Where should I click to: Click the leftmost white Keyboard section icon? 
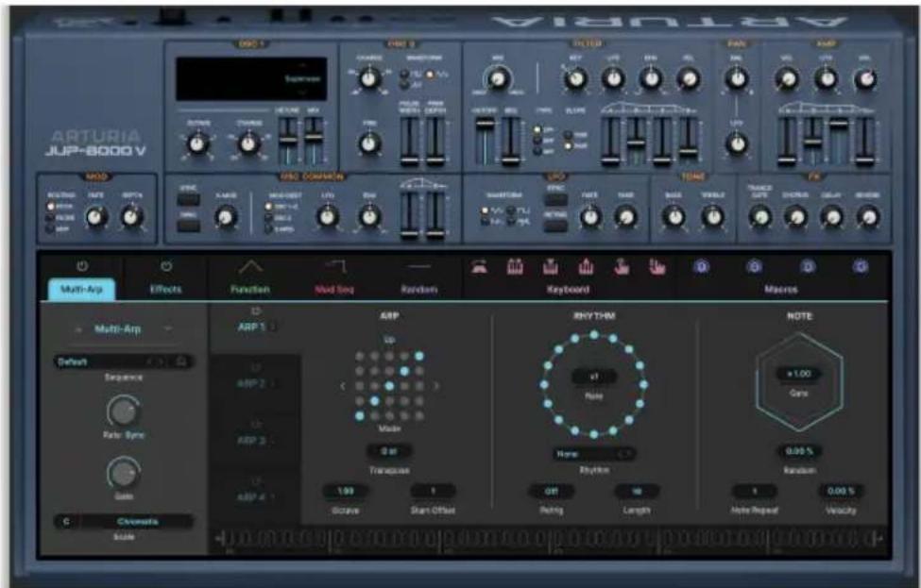(479, 268)
